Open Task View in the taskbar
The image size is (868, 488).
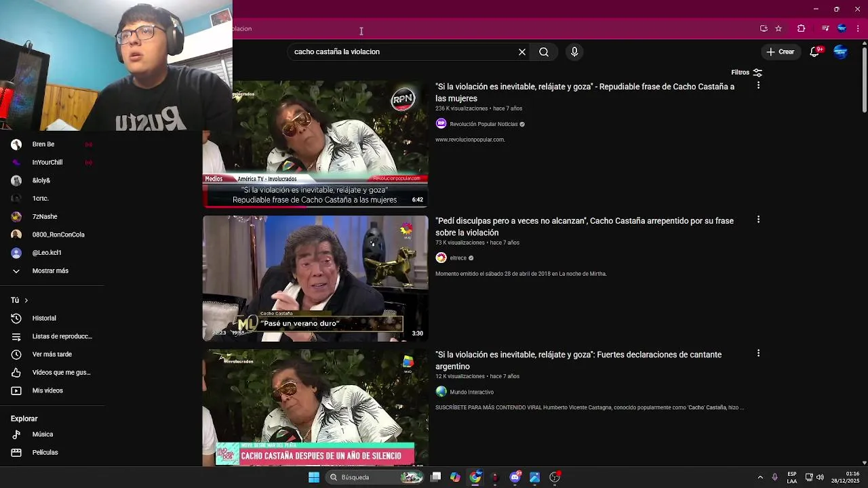point(436,477)
